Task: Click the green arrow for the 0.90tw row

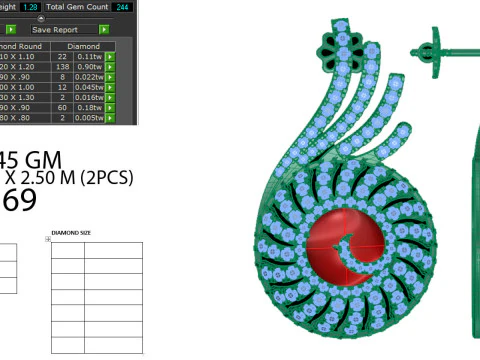Action: (x=110, y=67)
